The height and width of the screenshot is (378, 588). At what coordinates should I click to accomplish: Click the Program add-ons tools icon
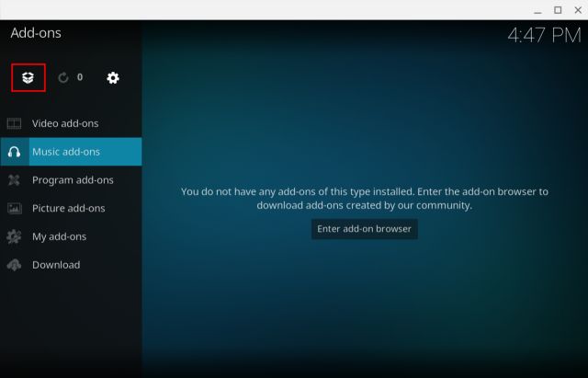pyautogui.click(x=15, y=180)
